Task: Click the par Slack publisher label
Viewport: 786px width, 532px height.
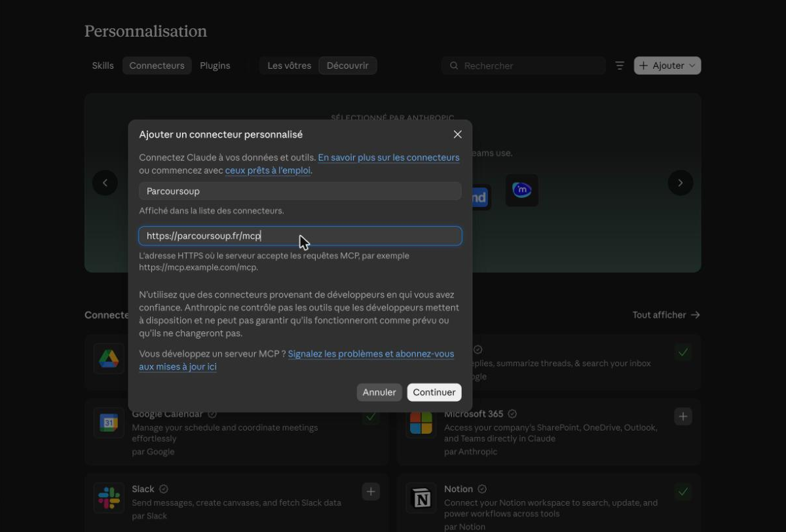Action: point(149,516)
